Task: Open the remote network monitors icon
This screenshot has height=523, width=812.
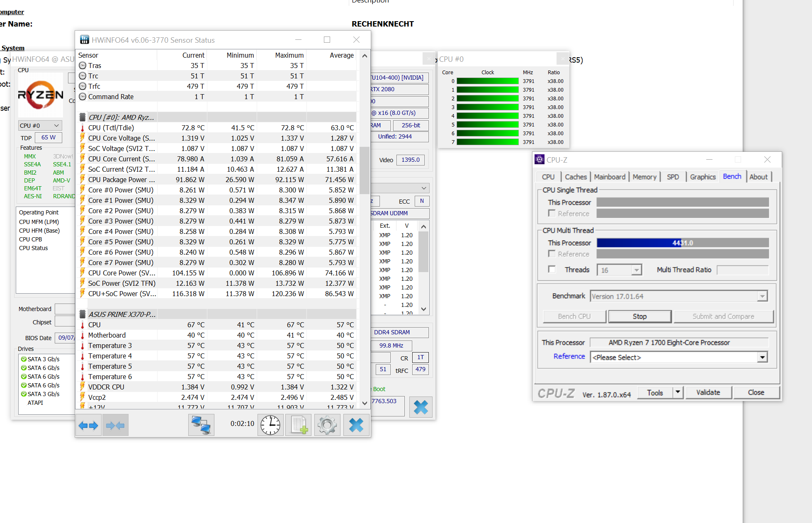Action: click(x=201, y=426)
